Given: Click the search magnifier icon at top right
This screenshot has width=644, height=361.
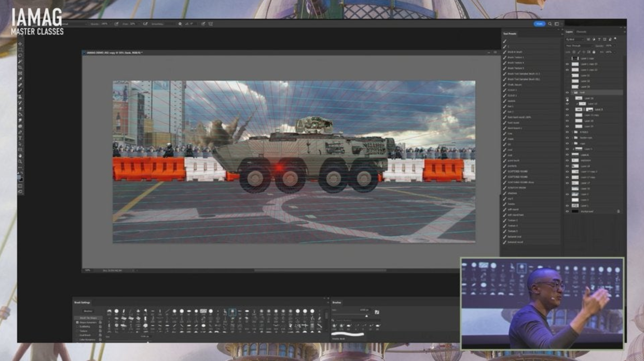Looking at the screenshot, I should tap(550, 24).
